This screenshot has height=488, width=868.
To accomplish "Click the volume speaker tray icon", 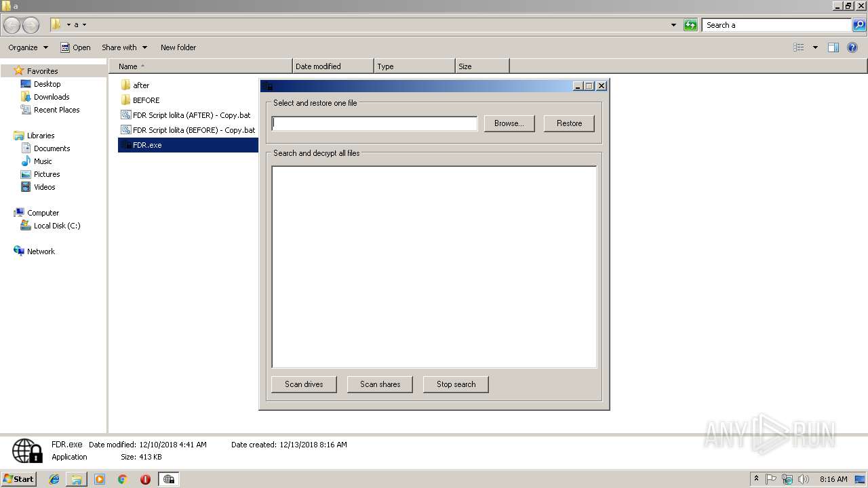I will coord(804,479).
